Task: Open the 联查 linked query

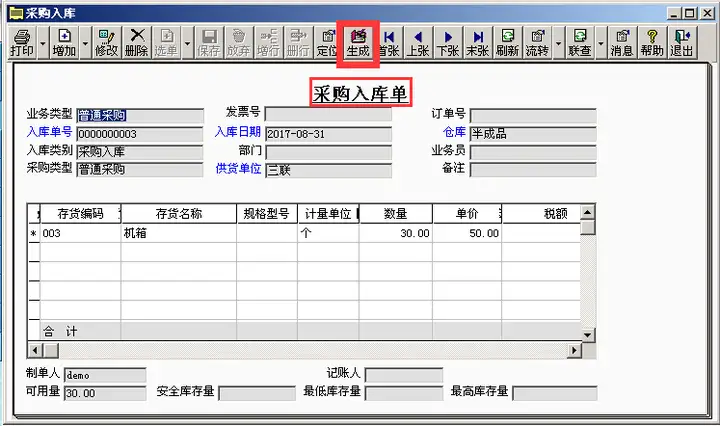Action: [x=580, y=43]
